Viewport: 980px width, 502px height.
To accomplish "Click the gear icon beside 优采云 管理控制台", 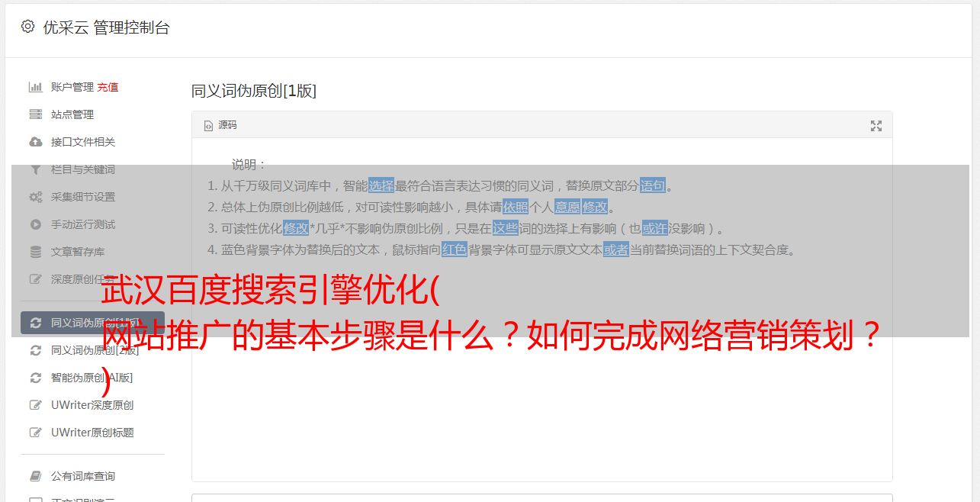I will (x=28, y=27).
